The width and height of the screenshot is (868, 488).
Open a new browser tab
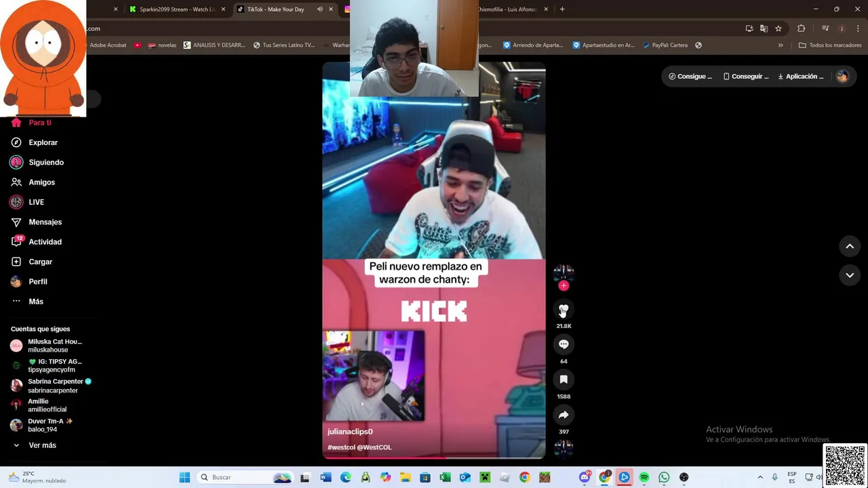pos(562,9)
